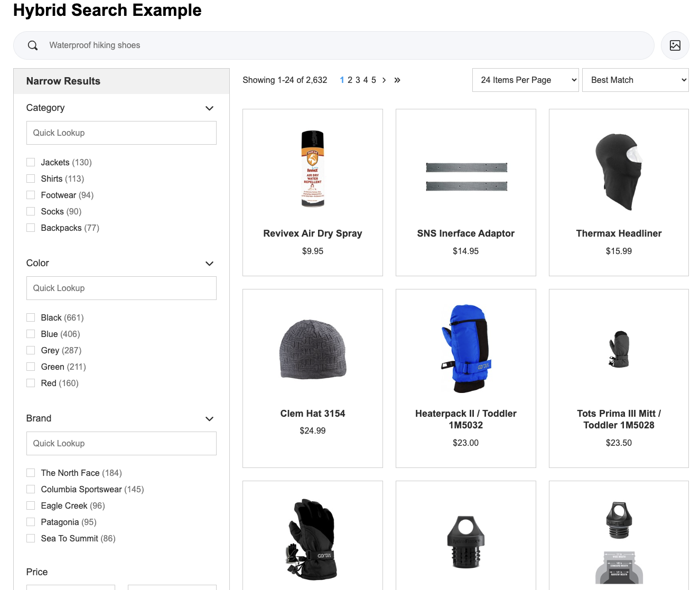Image resolution: width=700 pixels, height=590 pixels.
Task: Select the Grey color checkbox
Action: [x=31, y=350]
